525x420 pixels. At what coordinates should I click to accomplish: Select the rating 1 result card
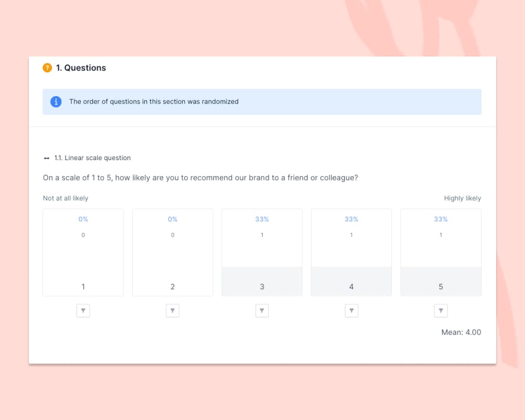(83, 253)
